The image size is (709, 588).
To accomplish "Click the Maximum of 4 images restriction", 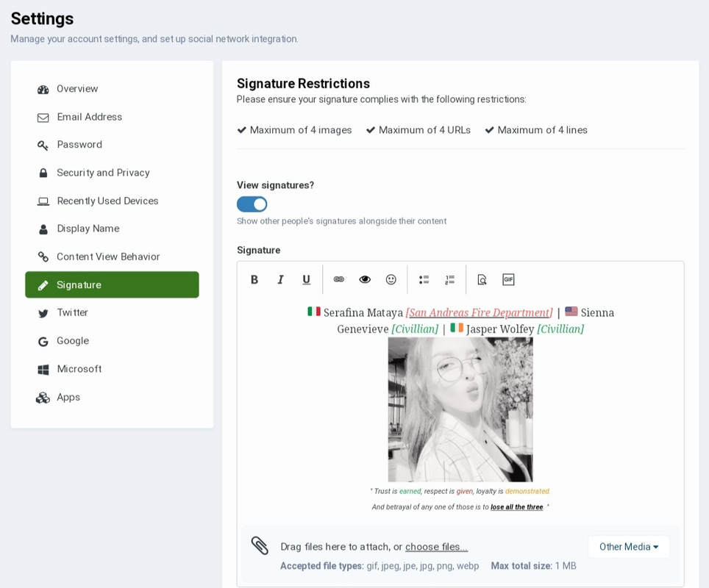I will pyautogui.click(x=294, y=130).
